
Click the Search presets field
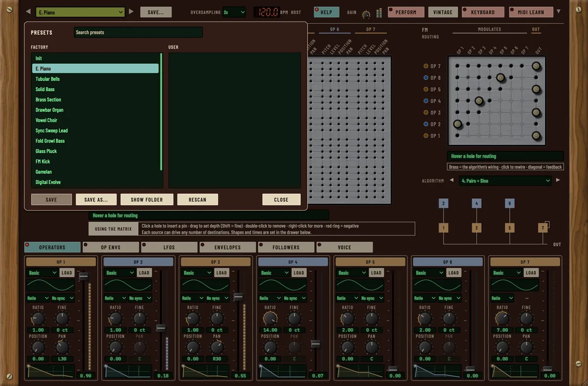pos(138,32)
